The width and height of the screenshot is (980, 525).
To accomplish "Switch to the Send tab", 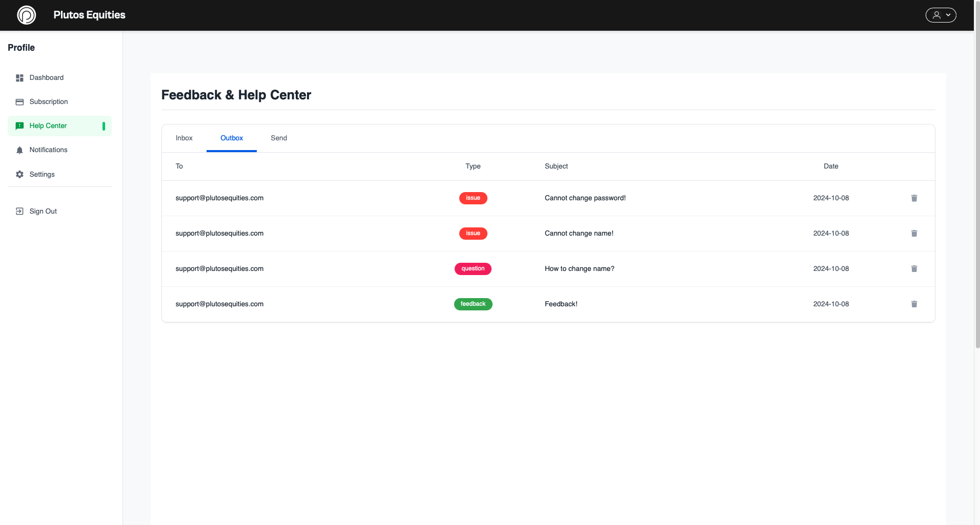I will coord(279,138).
